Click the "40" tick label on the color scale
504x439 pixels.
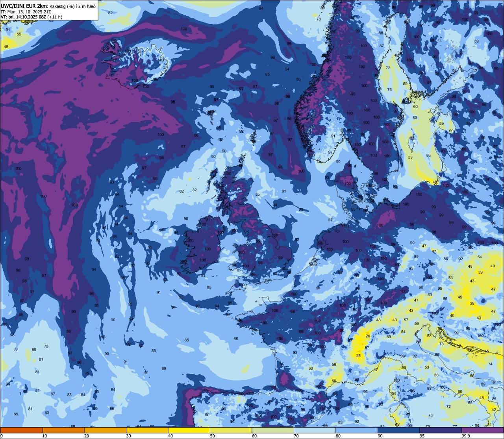point(171,436)
